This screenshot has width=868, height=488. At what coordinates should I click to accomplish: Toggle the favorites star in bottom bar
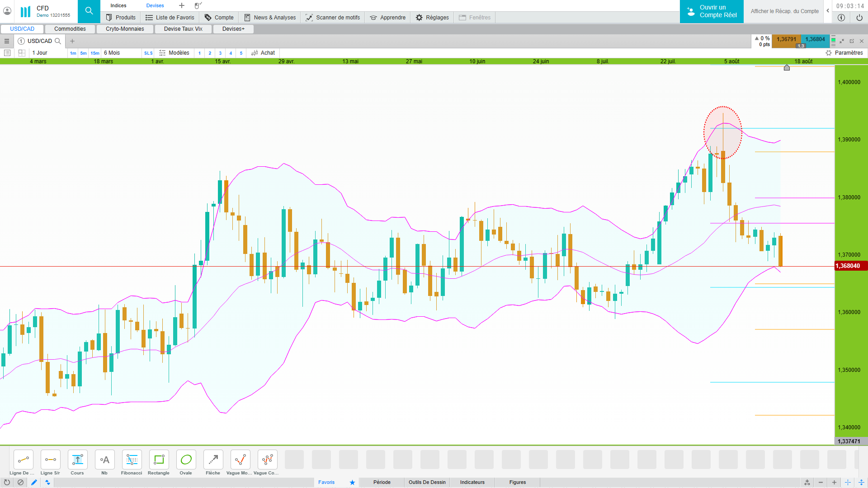point(352,483)
